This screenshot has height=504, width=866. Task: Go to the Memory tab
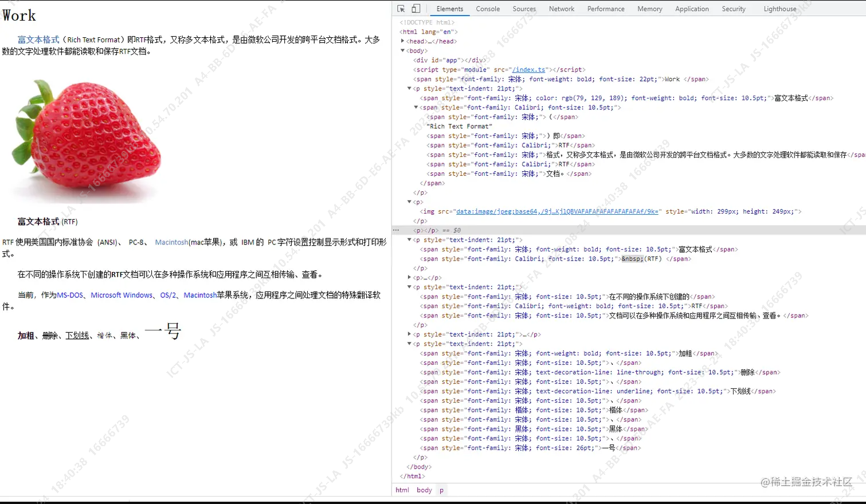(650, 9)
